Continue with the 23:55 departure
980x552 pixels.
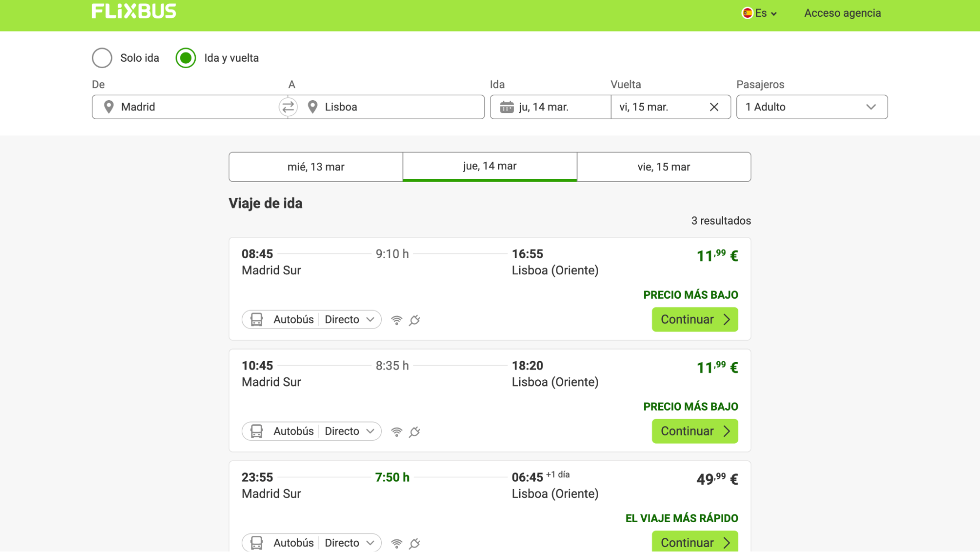coord(695,542)
